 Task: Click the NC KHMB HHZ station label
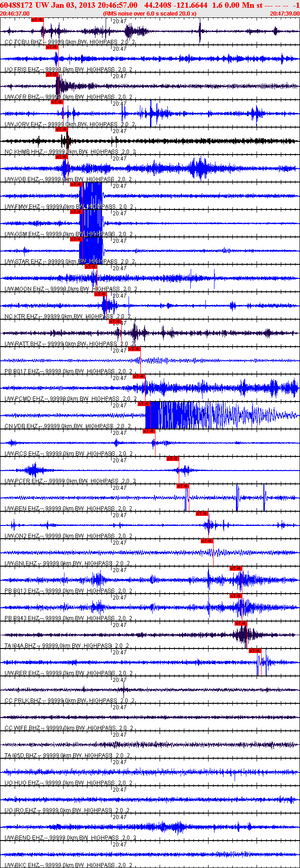pos(24,152)
